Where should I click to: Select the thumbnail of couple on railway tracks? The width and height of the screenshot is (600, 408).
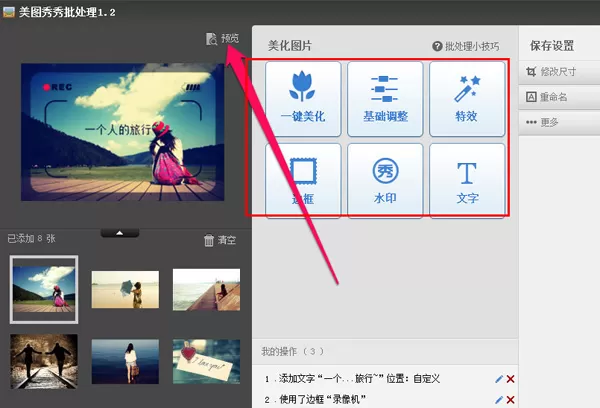click(44, 361)
